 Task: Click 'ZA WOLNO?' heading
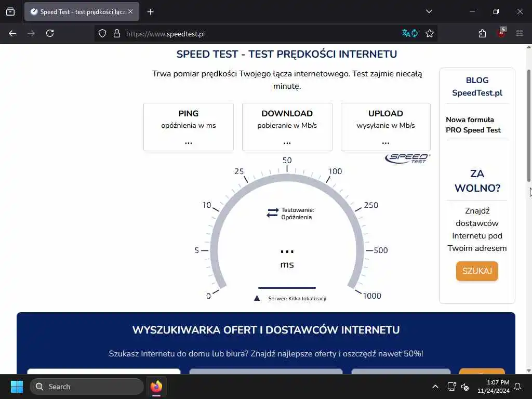[x=477, y=181]
